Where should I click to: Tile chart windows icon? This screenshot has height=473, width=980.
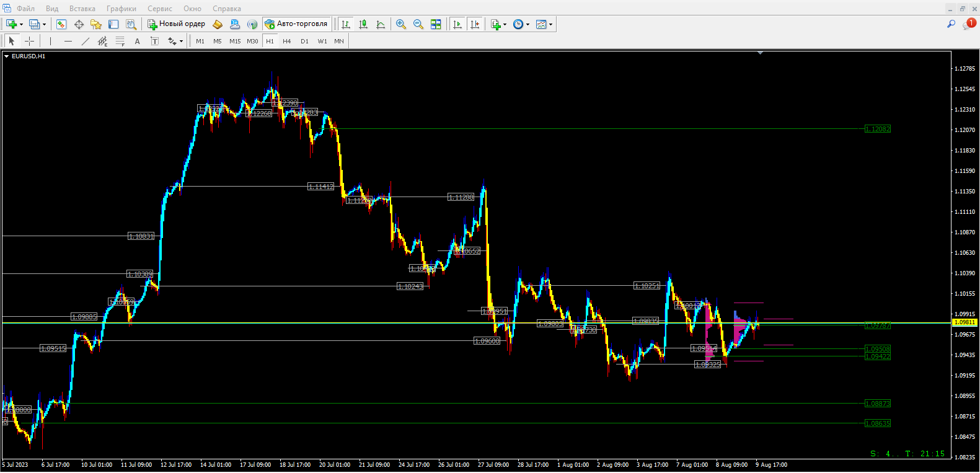tap(436, 24)
